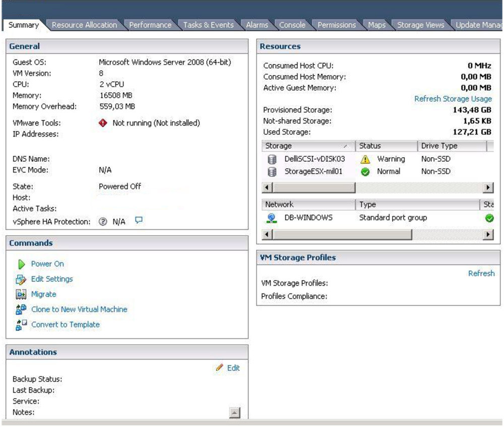Click the vSphere HA Protection speech bubble icon
This screenshot has width=504, height=427.
pyautogui.click(x=139, y=220)
